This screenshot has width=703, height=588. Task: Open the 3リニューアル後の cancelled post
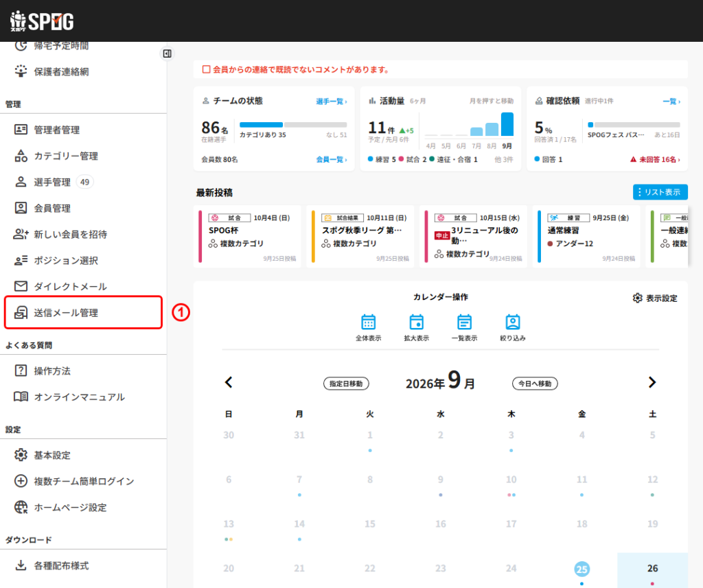[x=473, y=237]
